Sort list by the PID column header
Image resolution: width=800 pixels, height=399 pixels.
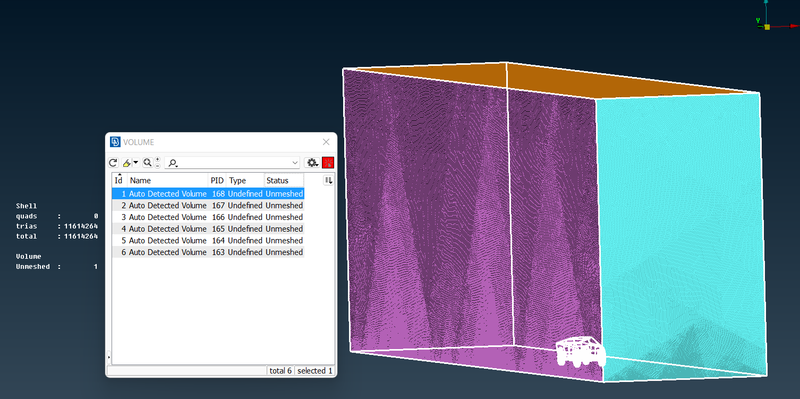click(217, 181)
